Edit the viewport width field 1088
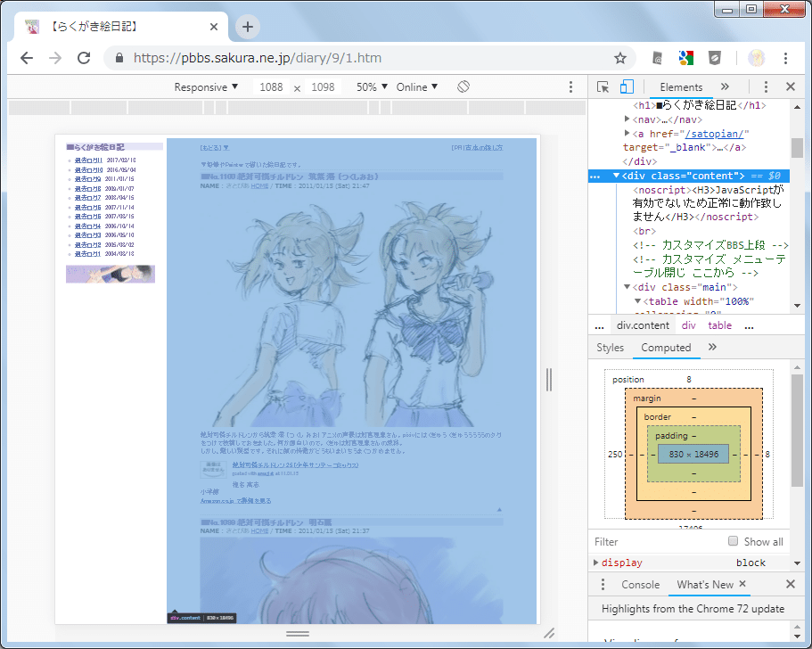The height and width of the screenshot is (649, 812). 271,87
